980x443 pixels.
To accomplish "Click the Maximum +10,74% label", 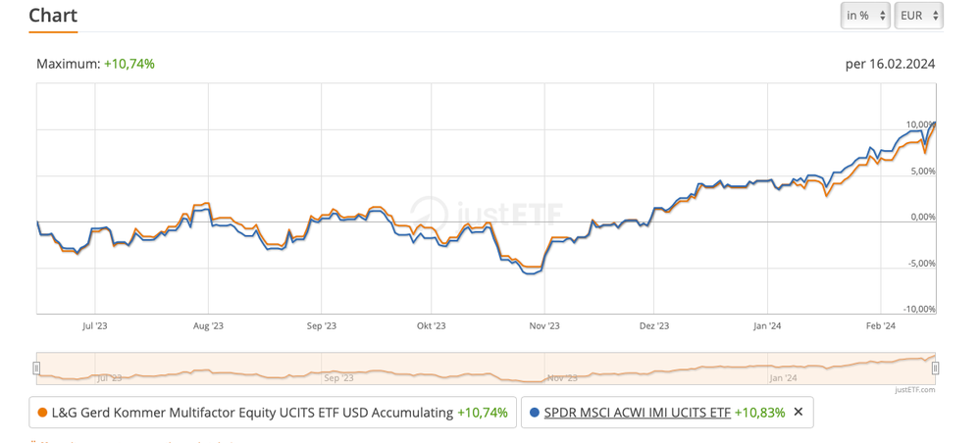I will point(95,64).
